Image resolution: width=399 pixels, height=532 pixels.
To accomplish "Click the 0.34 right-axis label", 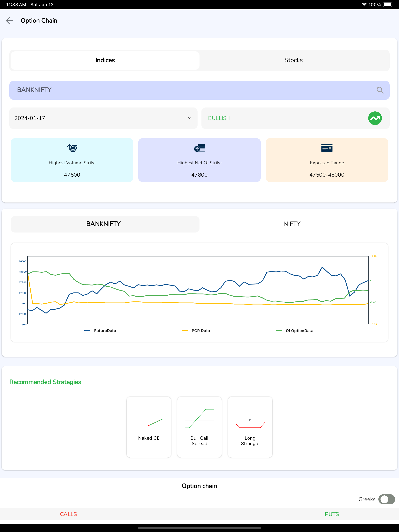I will (x=374, y=324).
